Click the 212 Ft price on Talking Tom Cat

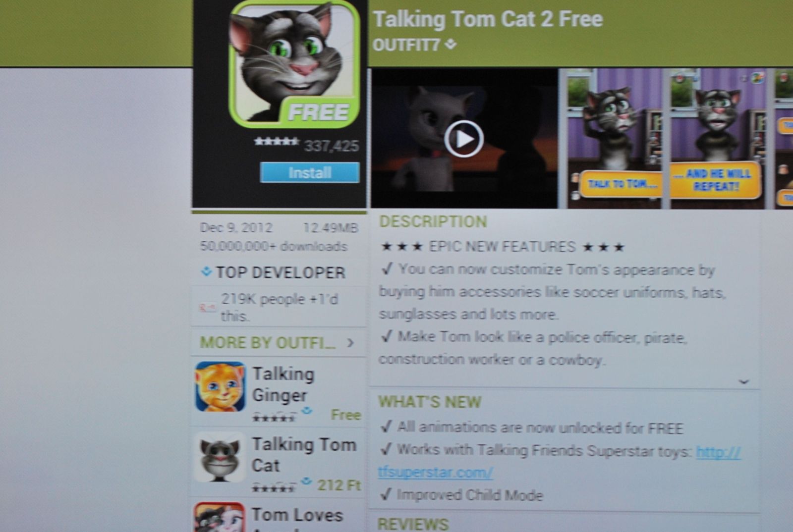point(339,484)
